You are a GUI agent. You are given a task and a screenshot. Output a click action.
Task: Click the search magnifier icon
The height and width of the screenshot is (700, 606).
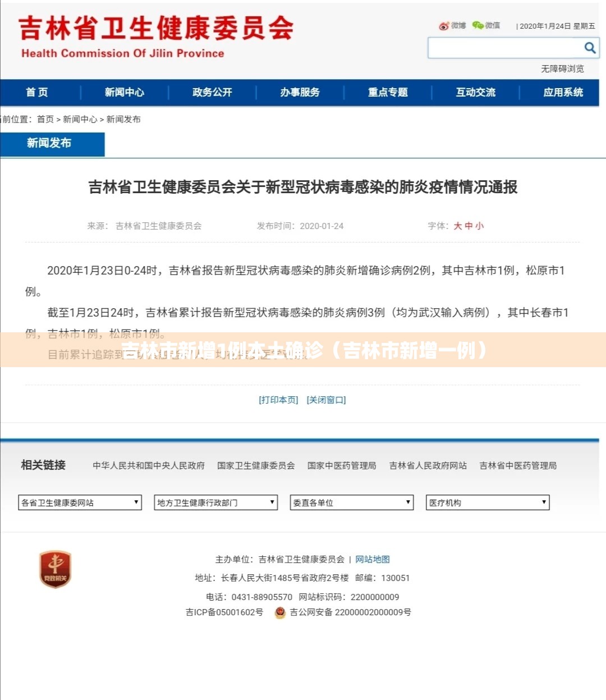point(590,48)
